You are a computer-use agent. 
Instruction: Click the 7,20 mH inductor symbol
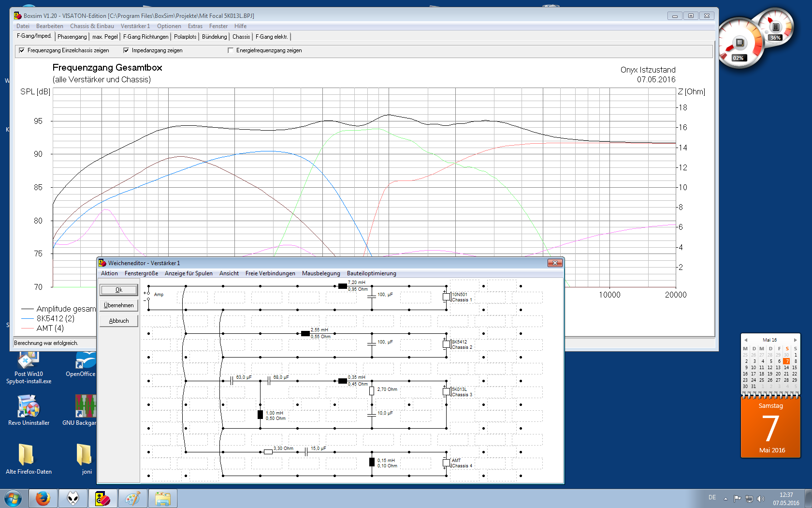coord(342,286)
